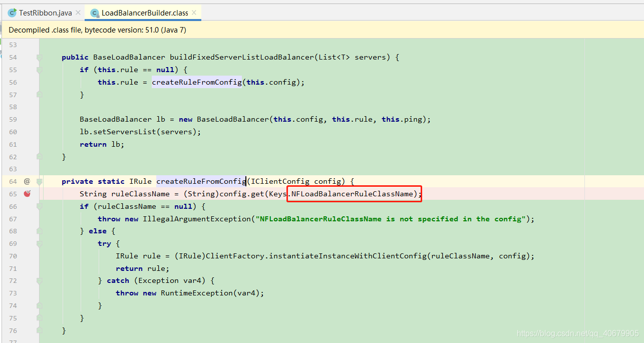Click buildFixedServerListLoadBalancer method name
This screenshot has height=343, width=644.
coord(241,57)
